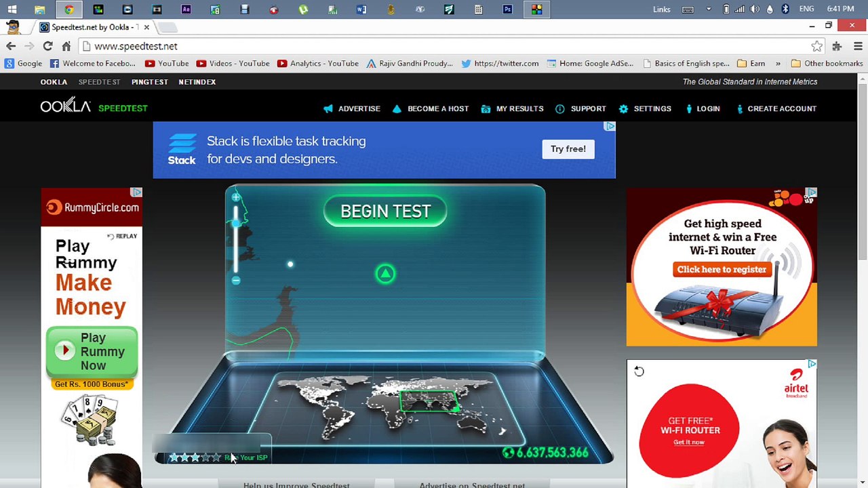This screenshot has width=868, height=488.
Task: Open the Basics of English bookmark
Action: 685,63
